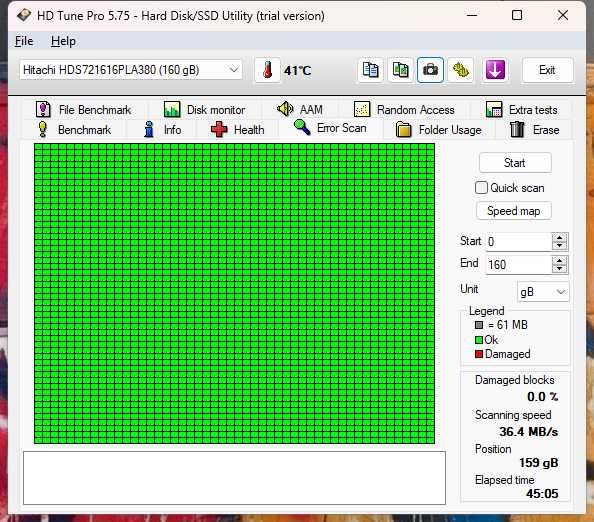Click the Speed map button

pos(514,211)
